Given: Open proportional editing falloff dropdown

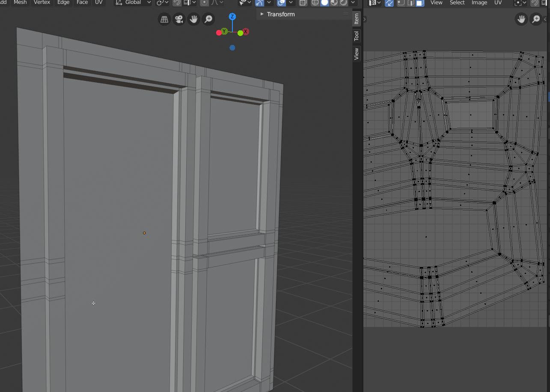Looking at the screenshot, I should [217, 3].
